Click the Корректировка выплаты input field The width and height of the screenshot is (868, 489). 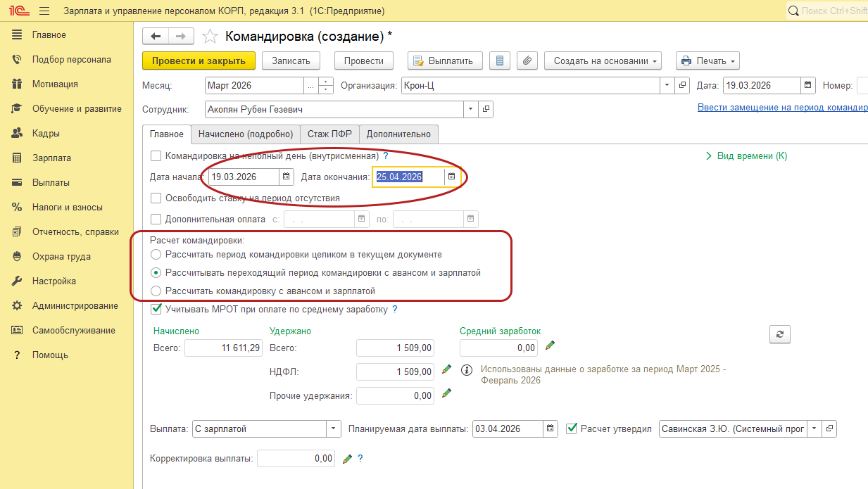(296, 458)
